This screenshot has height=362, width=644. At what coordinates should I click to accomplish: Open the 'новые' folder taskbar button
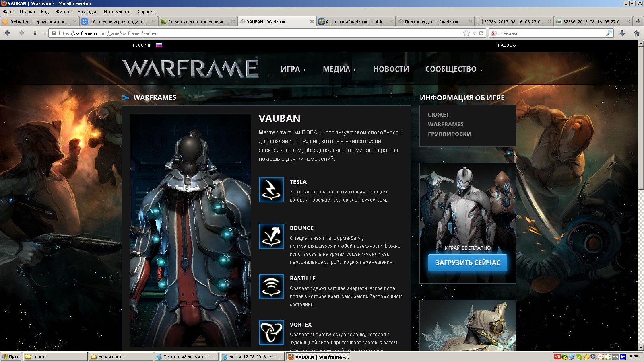pos(56,357)
